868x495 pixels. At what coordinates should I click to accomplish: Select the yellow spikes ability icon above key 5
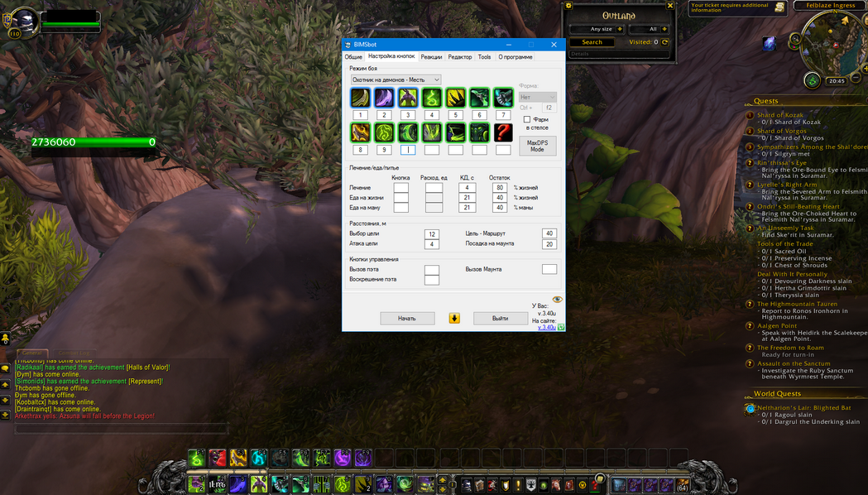(455, 99)
